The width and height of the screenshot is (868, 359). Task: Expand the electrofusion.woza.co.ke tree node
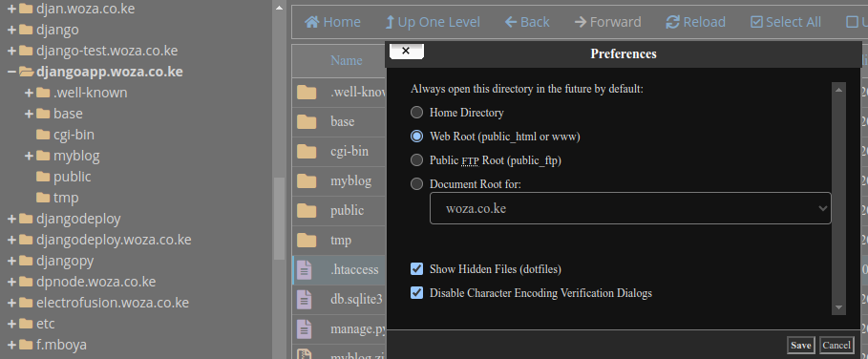coord(11,303)
